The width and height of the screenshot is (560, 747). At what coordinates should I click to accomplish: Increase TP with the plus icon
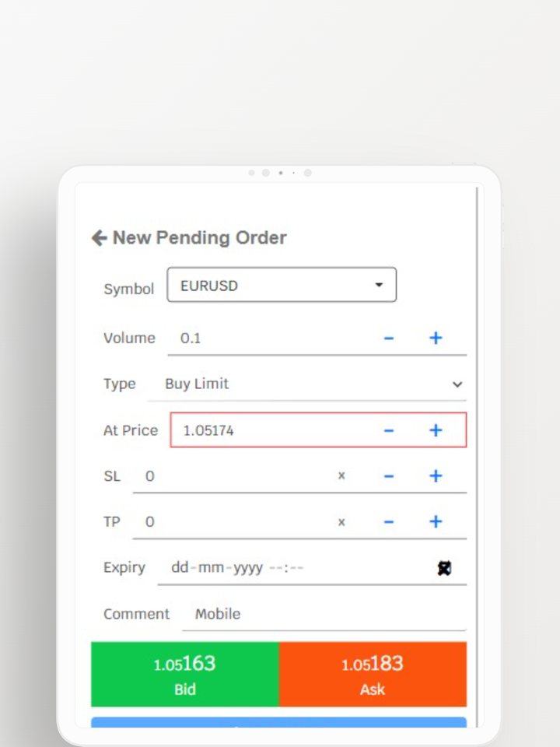coord(436,521)
